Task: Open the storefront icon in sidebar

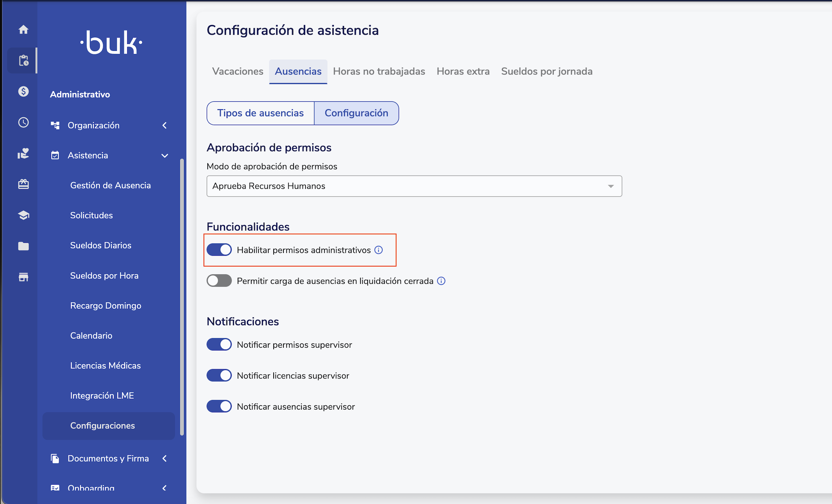Action: pos(23,277)
